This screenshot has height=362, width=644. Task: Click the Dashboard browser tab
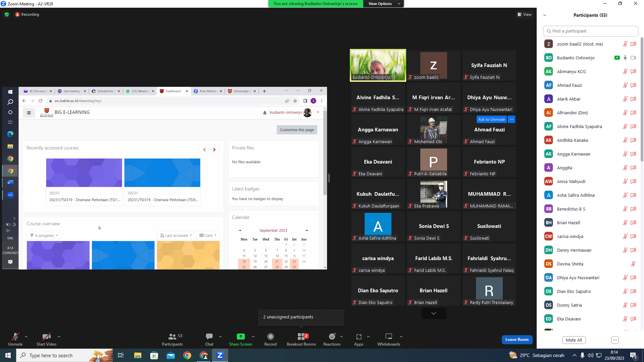click(173, 91)
